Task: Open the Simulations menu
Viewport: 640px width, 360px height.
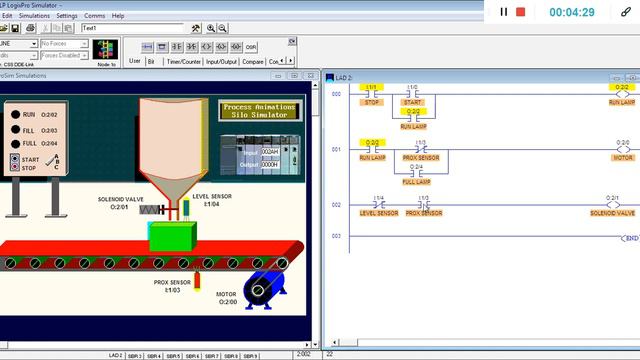Action: pos(34,16)
